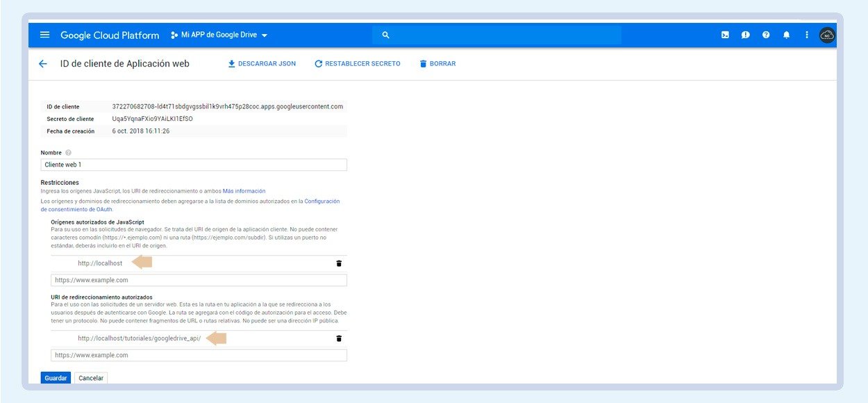Click the Google Cloud Platform logo text
Image resolution: width=868 pixels, height=403 pixels.
tap(110, 35)
